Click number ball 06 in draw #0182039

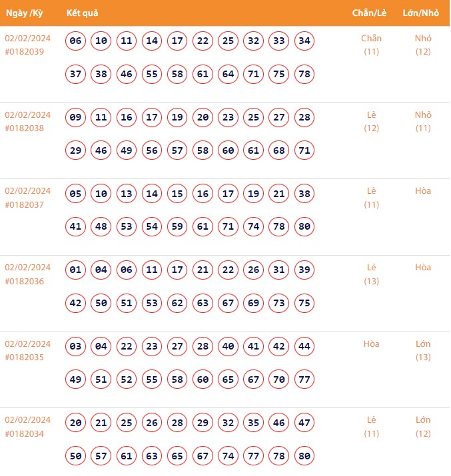76,41
